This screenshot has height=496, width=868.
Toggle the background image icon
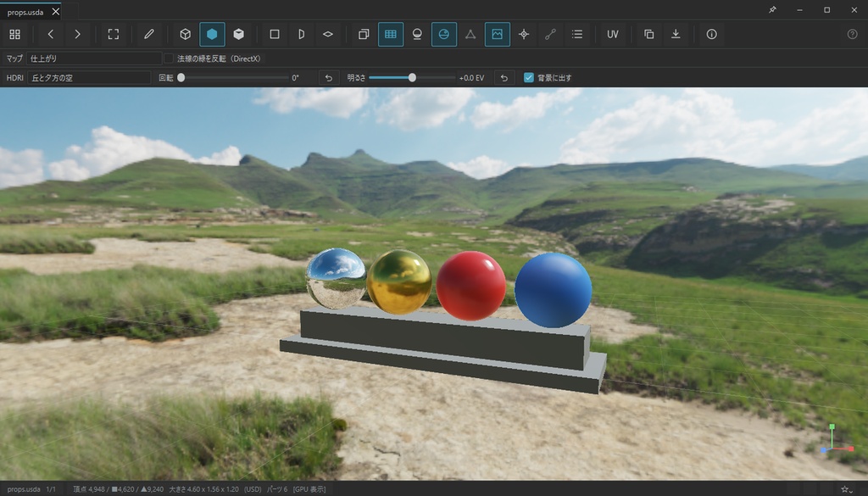coord(497,34)
